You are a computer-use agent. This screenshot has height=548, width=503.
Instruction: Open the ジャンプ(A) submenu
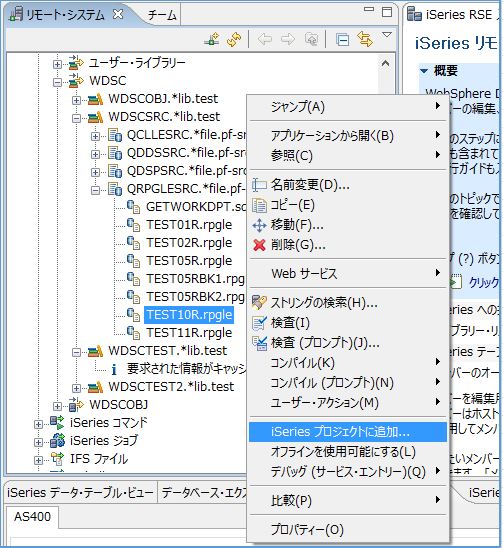[x=348, y=106]
